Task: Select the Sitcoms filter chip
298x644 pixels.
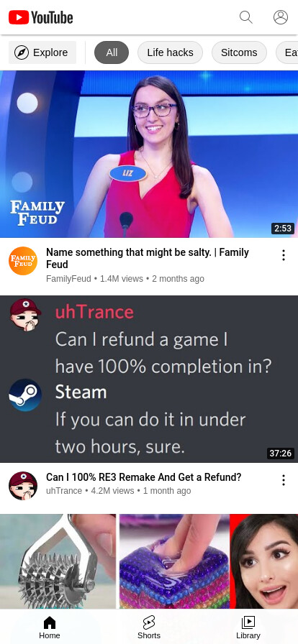Action: (239, 52)
